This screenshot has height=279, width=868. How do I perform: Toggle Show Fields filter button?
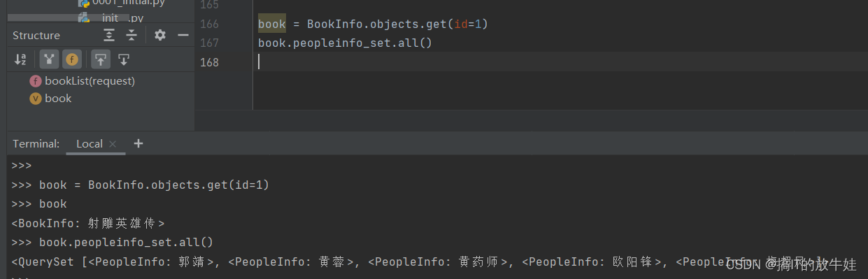pyautogui.click(x=72, y=59)
